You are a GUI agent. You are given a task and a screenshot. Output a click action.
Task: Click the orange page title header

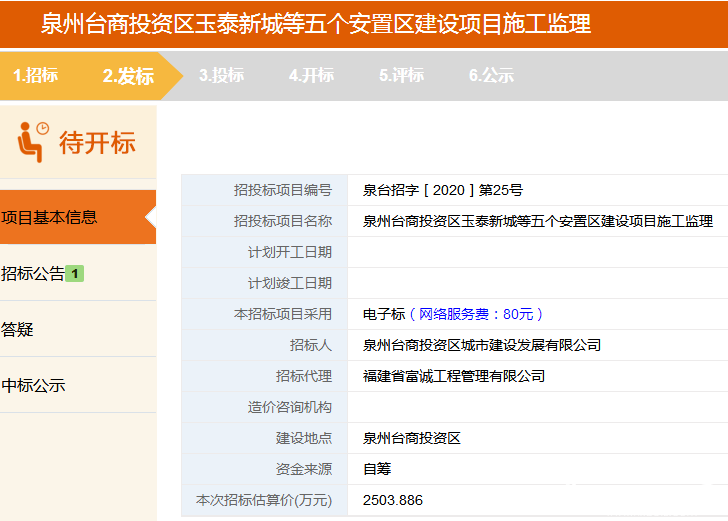pos(364,24)
